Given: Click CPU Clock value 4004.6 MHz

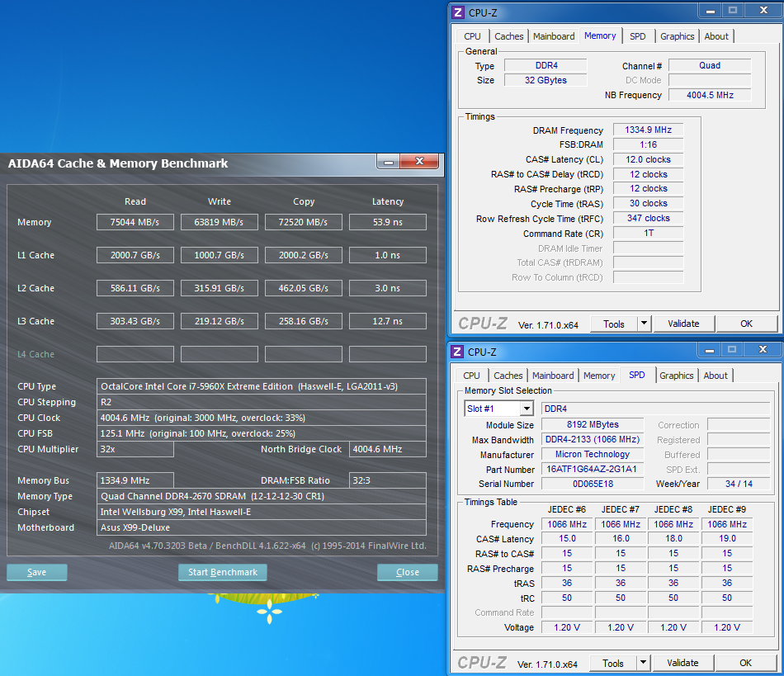Looking at the screenshot, I should coord(262,418).
